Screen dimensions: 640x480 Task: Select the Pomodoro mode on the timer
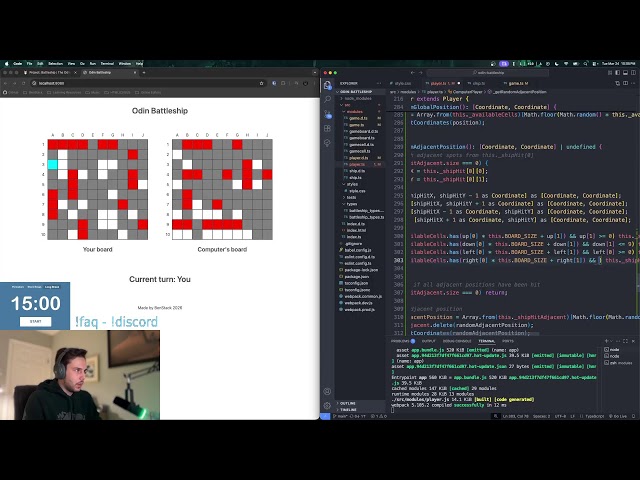(x=18, y=287)
